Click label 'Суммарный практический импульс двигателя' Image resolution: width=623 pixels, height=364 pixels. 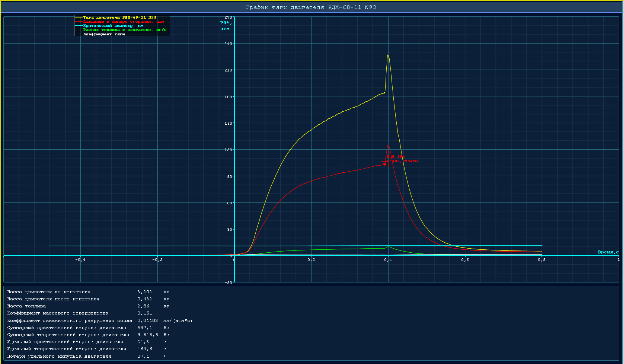67,328
